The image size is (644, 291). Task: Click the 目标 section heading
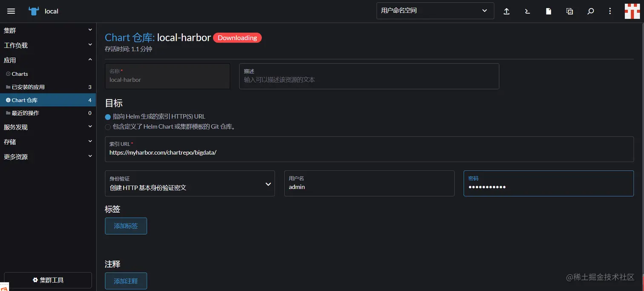pos(114,103)
